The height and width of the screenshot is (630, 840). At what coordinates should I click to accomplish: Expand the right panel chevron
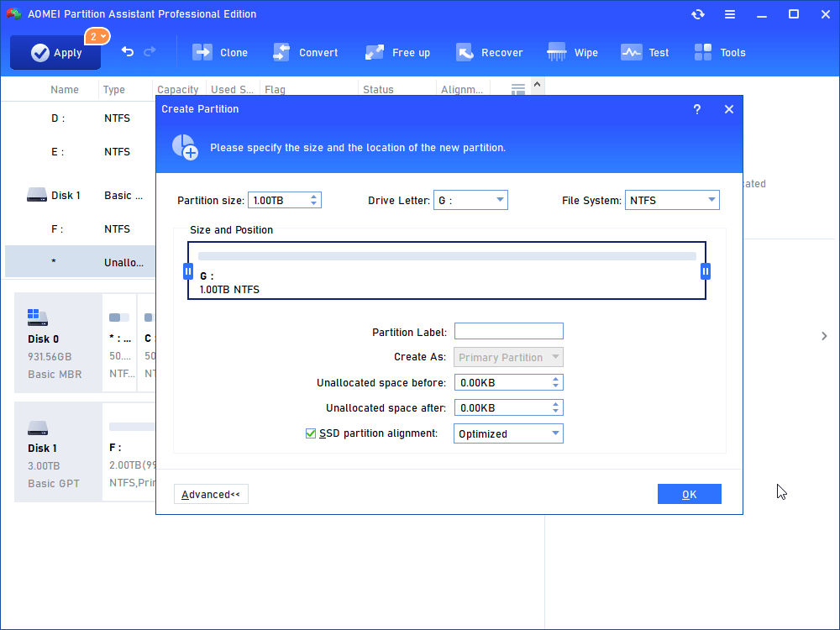point(824,336)
